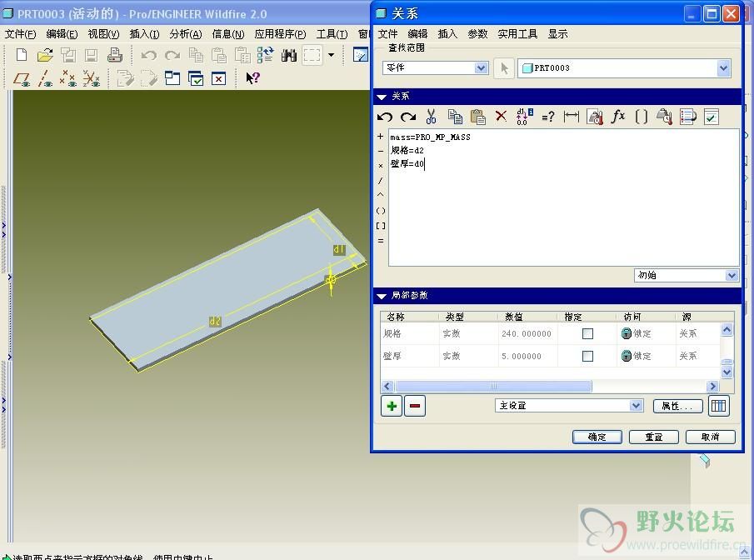Click the selection arrow beside 零件 dropdown

point(504,68)
